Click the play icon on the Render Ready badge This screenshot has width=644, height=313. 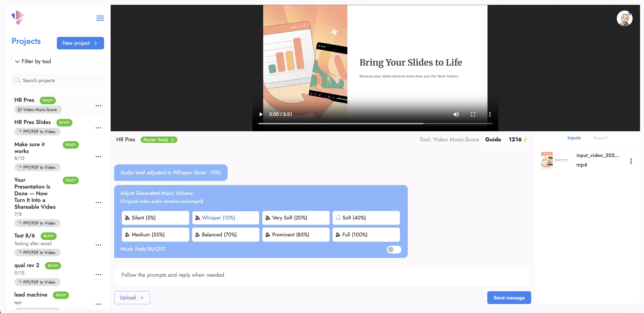(173, 140)
